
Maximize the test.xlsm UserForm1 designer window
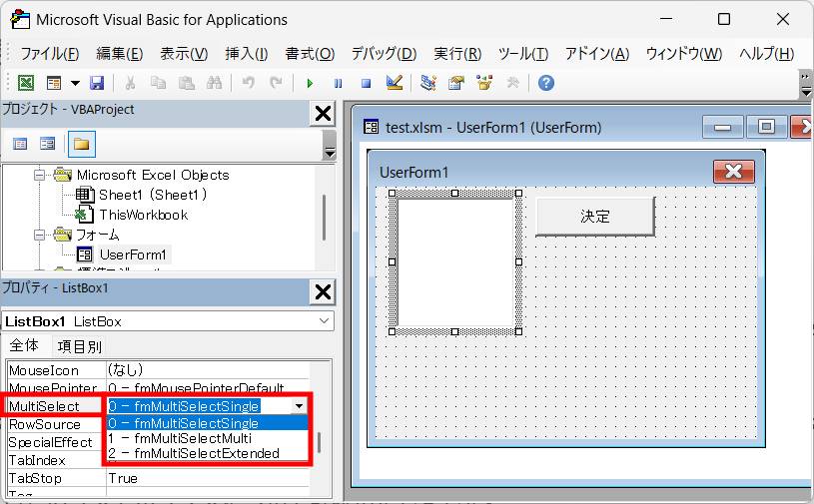coord(766,127)
